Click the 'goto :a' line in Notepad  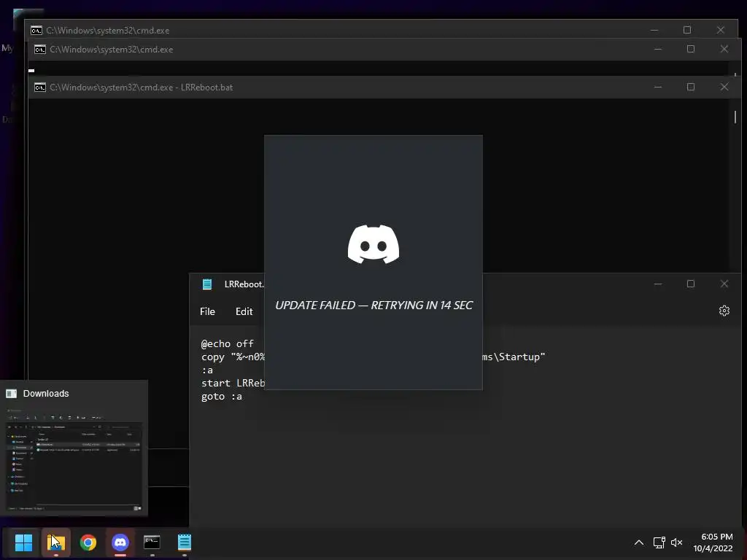(x=222, y=396)
